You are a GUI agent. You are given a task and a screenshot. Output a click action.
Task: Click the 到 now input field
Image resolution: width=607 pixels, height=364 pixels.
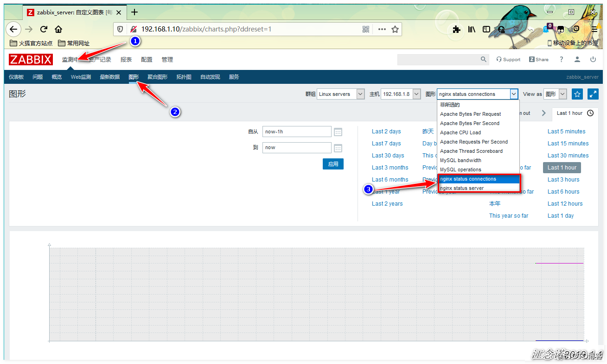point(297,148)
